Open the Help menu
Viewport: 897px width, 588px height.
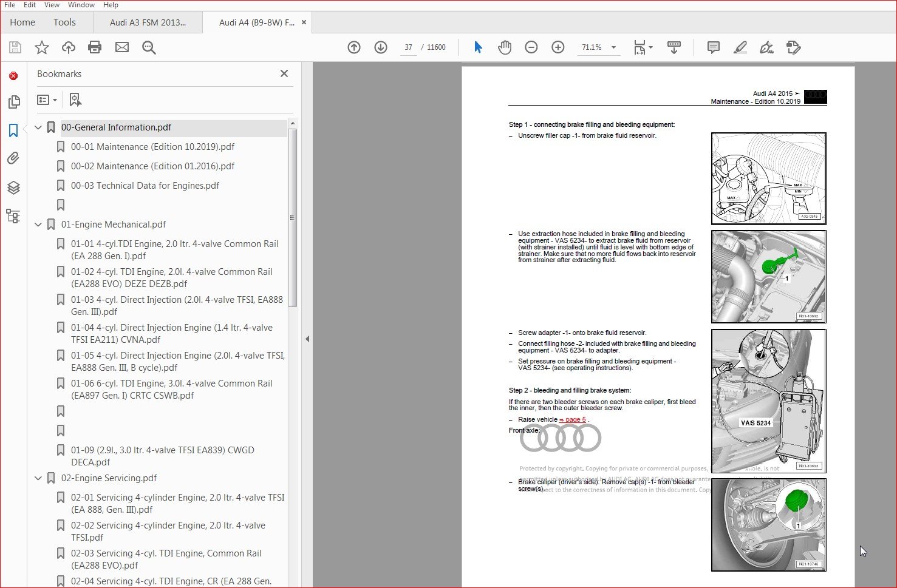111,5
